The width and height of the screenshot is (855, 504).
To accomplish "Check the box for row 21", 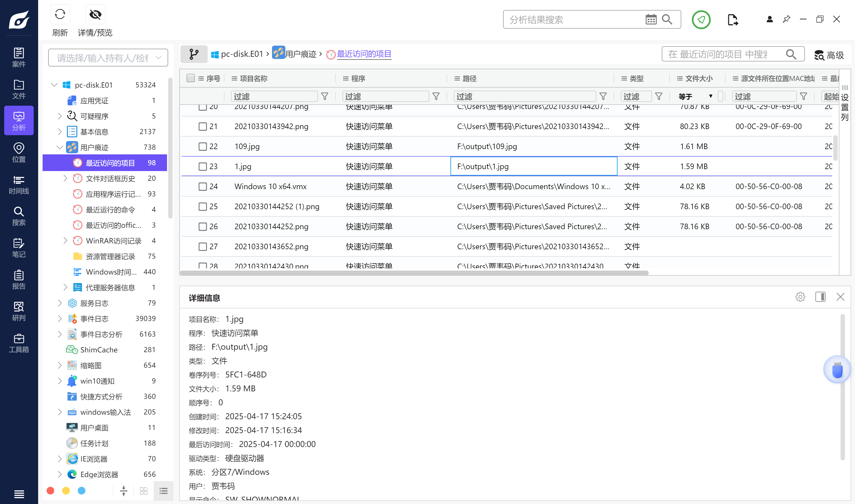I will pyautogui.click(x=203, y=126).
